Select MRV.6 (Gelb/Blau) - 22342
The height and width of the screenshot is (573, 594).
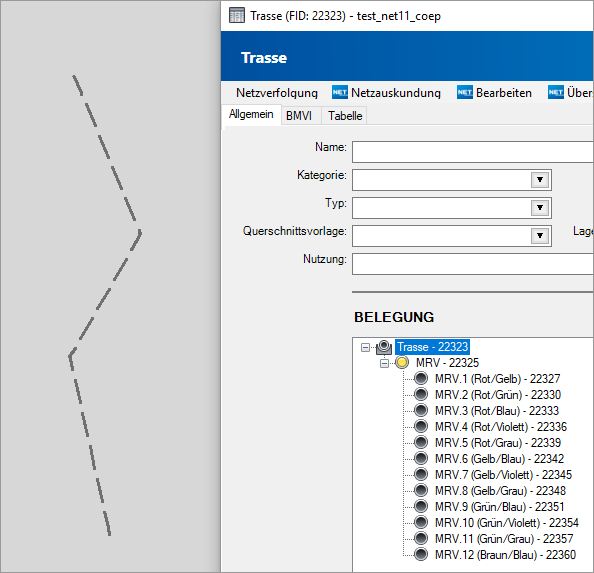tap(499, 459)
